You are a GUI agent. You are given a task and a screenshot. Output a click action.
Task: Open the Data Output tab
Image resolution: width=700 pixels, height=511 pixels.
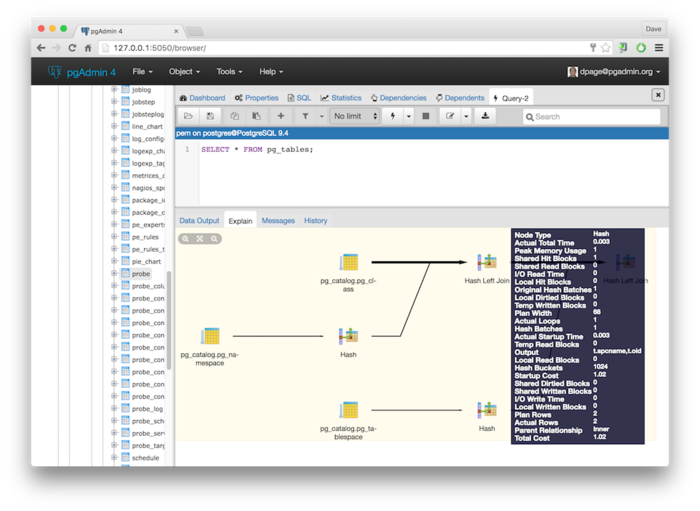pos(199,220)
